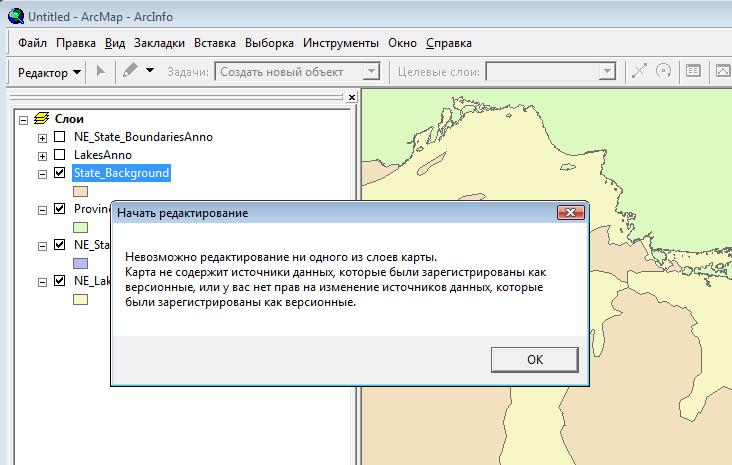Open the Выборка menu
The image size is (732, 465).
pos(269,43)
